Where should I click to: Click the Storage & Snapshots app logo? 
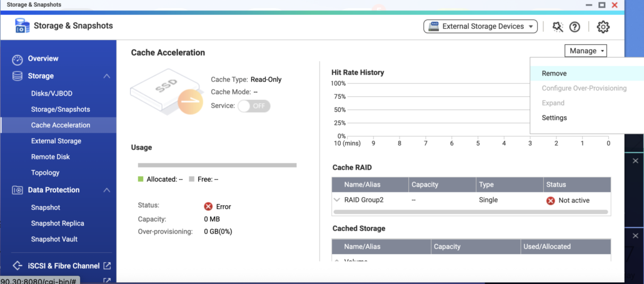[x=22, y=26]
